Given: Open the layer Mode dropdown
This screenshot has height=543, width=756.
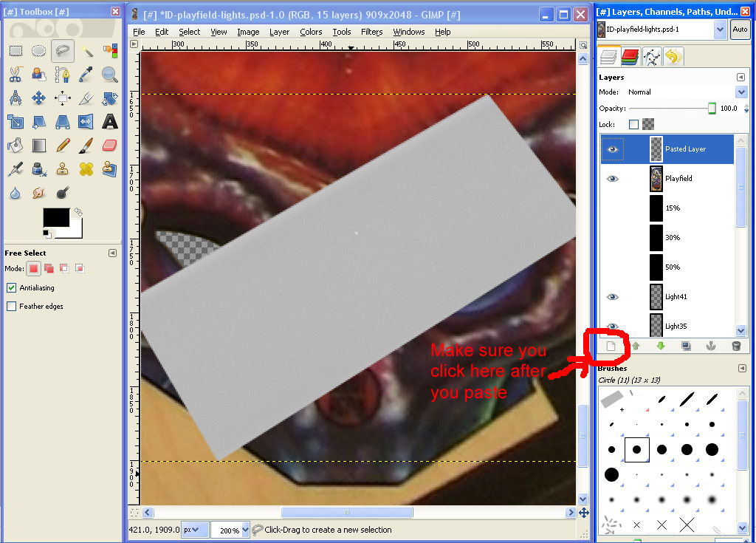Looking at the screenshot, I should (741, 92).
